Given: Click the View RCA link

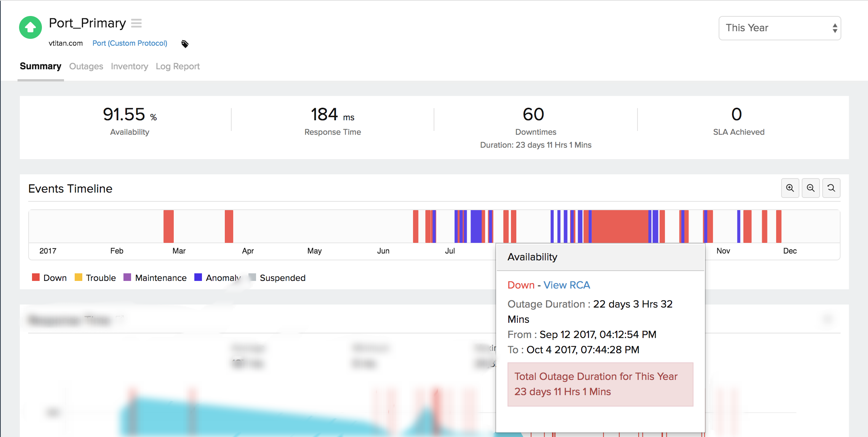Looking at the screenshot, I should 567,285.
